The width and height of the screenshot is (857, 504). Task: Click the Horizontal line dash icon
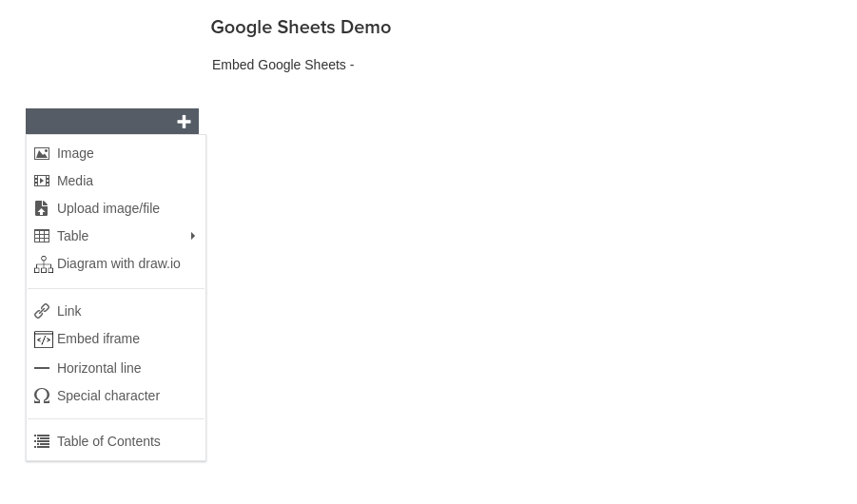[42, 368]
